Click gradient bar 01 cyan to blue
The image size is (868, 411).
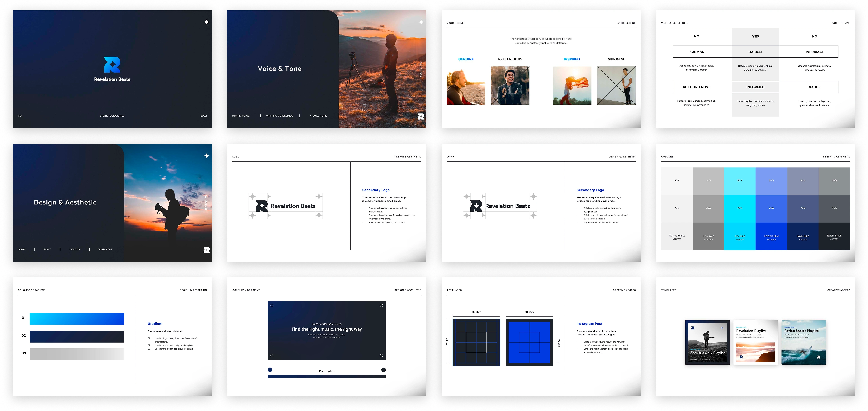click(77, 319)
